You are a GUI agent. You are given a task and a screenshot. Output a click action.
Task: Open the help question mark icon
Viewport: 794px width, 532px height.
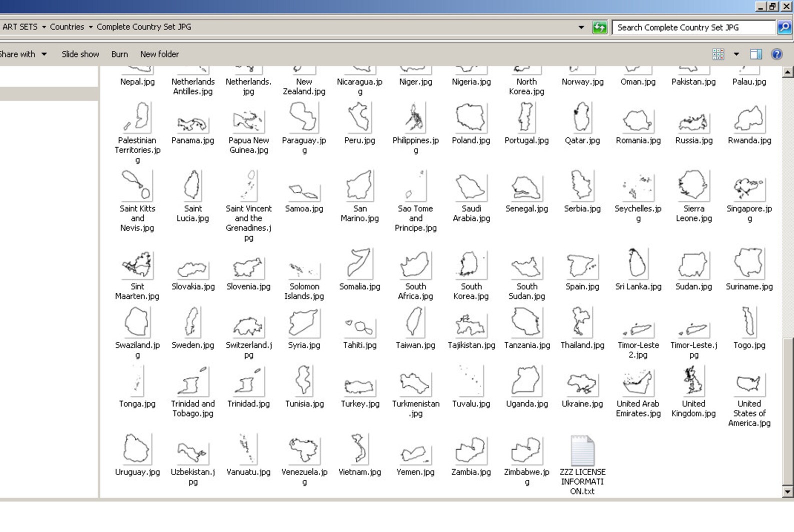(x=776, y=54)
